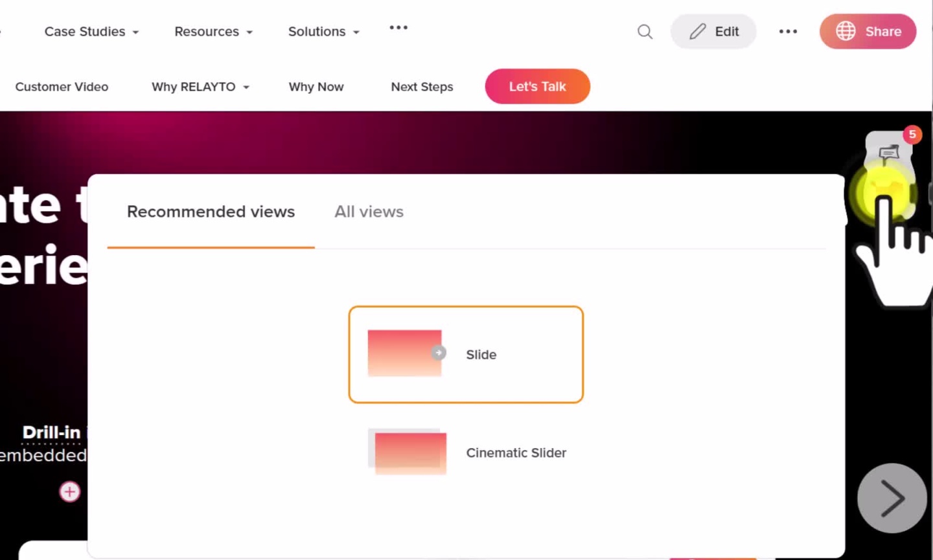Expand the Resources dropdown menu
This screenshot has height=560, width=933.
tap(213, 32)
